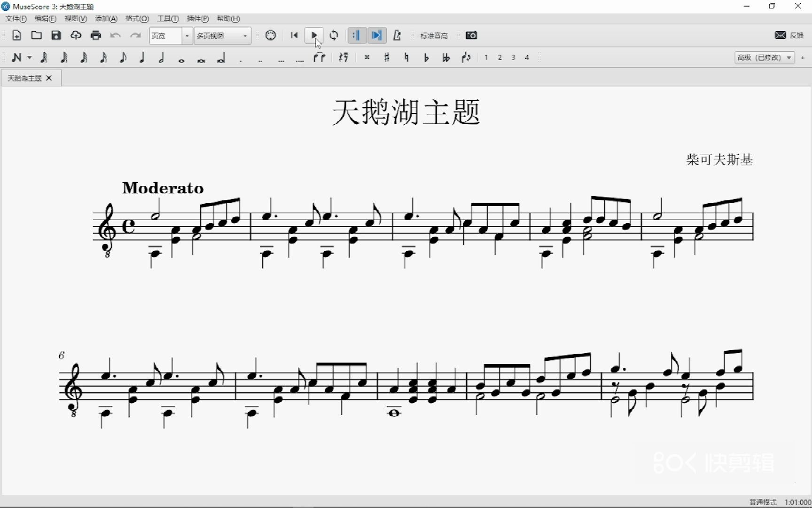Print the score

tap(96, 35)
